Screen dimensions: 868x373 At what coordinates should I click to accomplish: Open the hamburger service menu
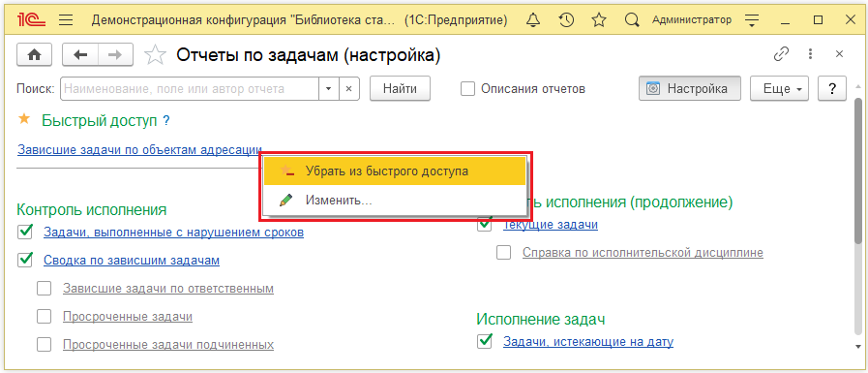[x=66, y=20]
